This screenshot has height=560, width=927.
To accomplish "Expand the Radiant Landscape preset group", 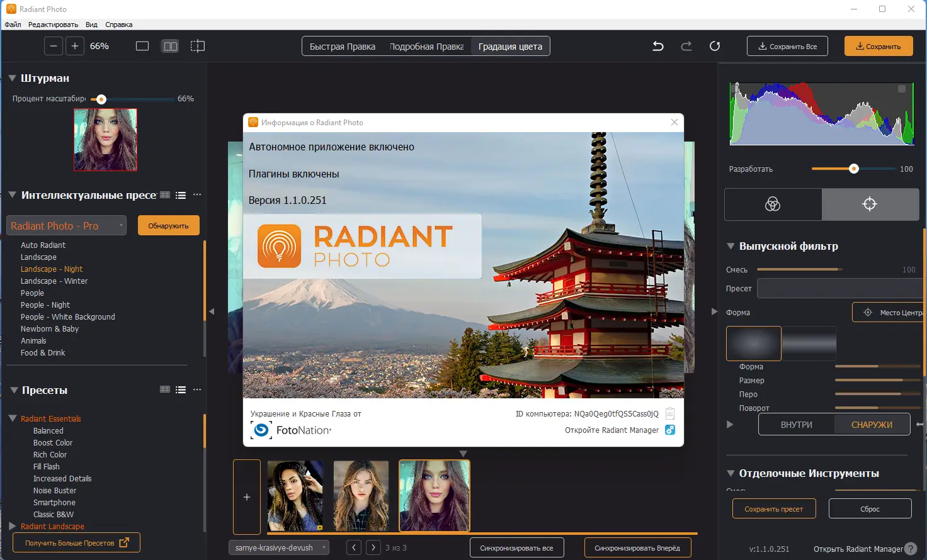I will (x=13, y=526).
